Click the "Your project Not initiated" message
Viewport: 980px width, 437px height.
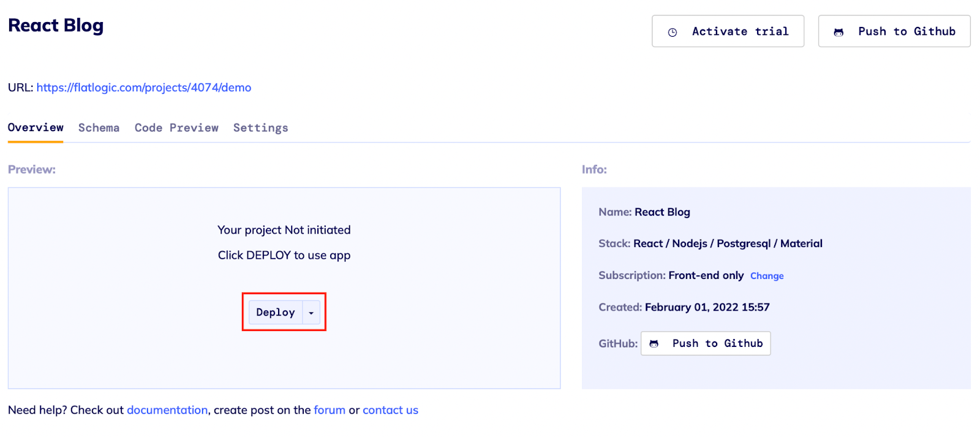point(284,230)
